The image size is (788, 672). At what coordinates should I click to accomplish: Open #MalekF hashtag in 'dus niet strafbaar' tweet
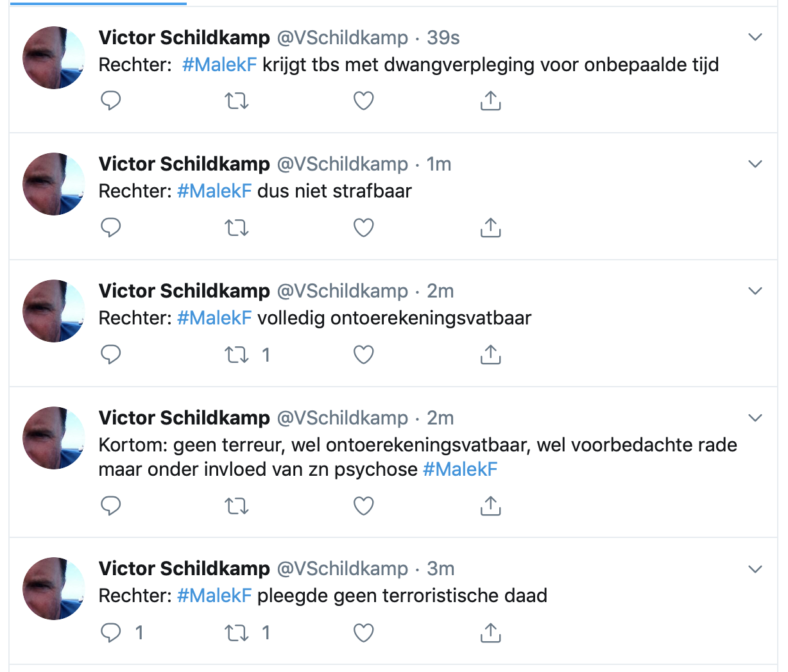(214, 191)
